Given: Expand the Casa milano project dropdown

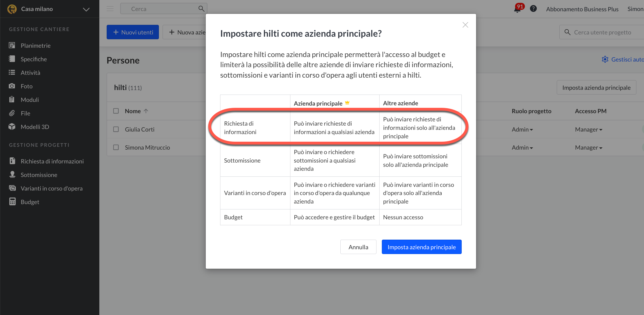Looking at the screenshot, I should 86,9.
